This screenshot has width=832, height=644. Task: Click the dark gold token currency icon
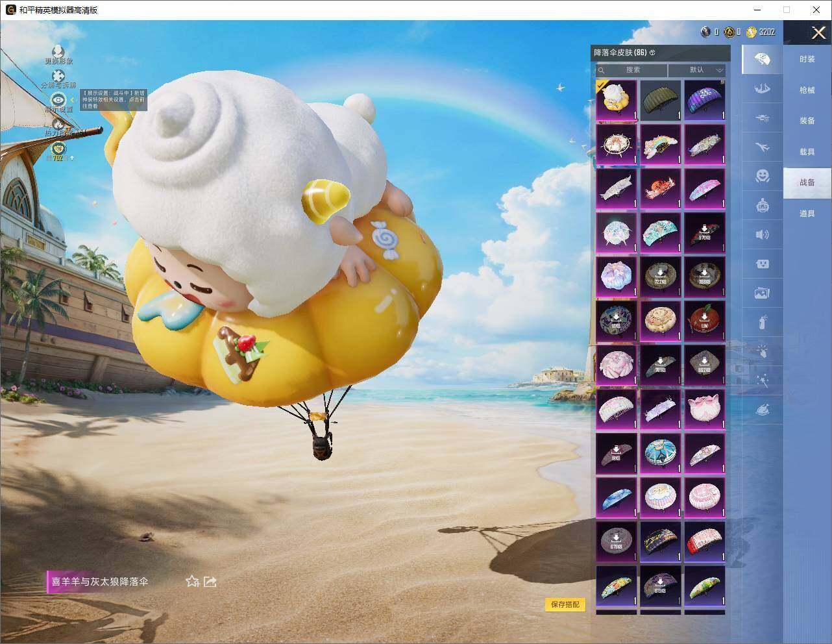729,32
